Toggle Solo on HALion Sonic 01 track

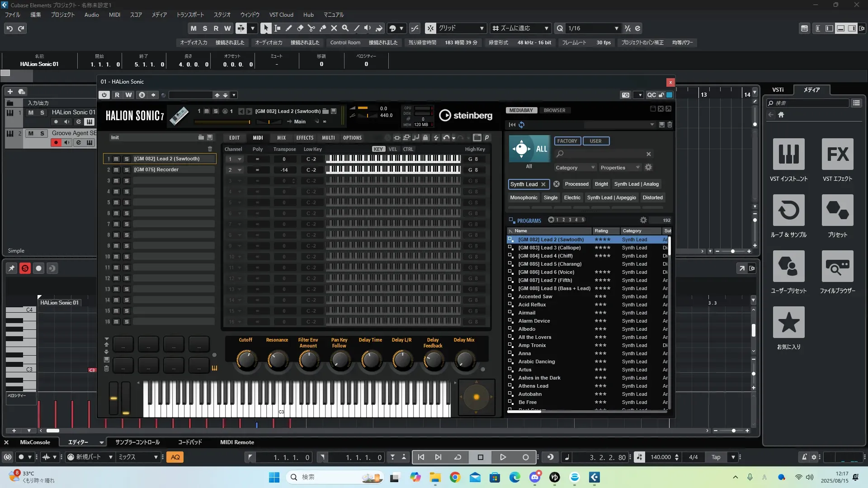coord(42,113)
